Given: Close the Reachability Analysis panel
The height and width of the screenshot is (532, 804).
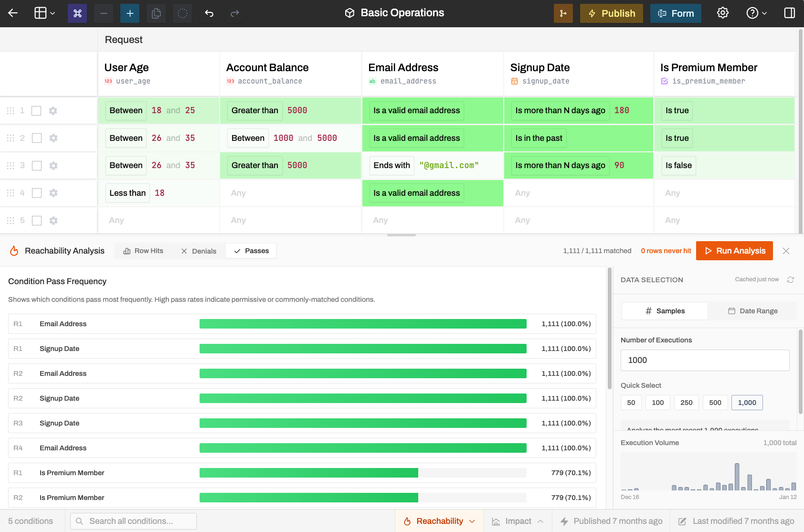Looking at the screenshot, I should coord(786,251).
